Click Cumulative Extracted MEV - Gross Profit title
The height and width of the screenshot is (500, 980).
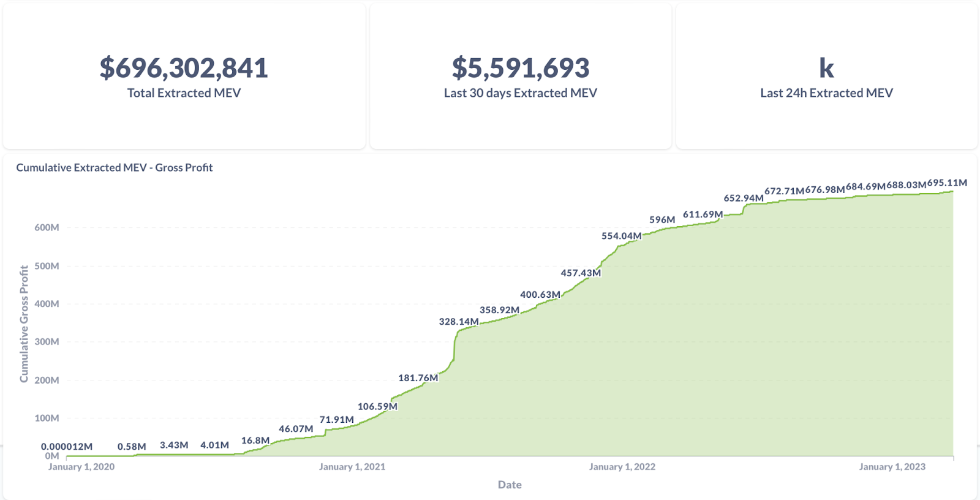coord(115,167)
